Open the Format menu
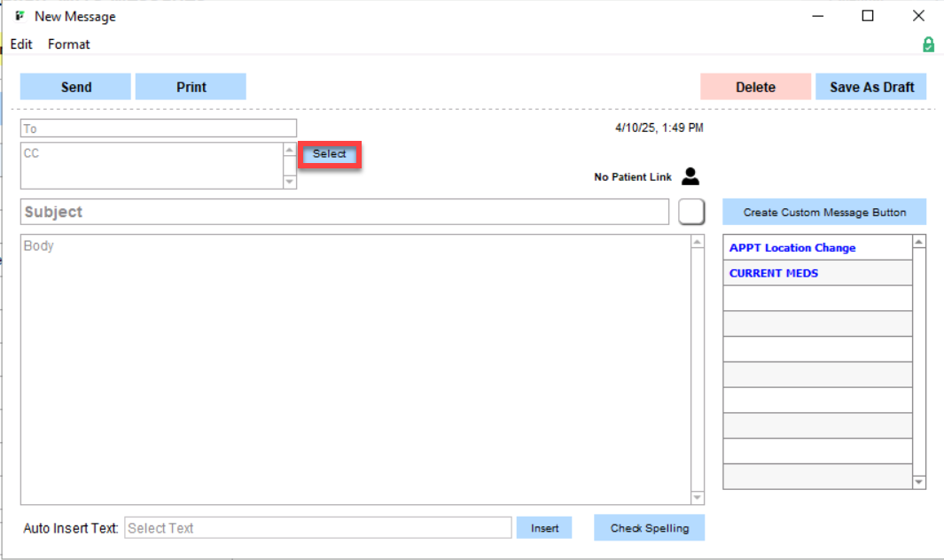This screenshot has width=944, height=560. click(x=69, y=44)
